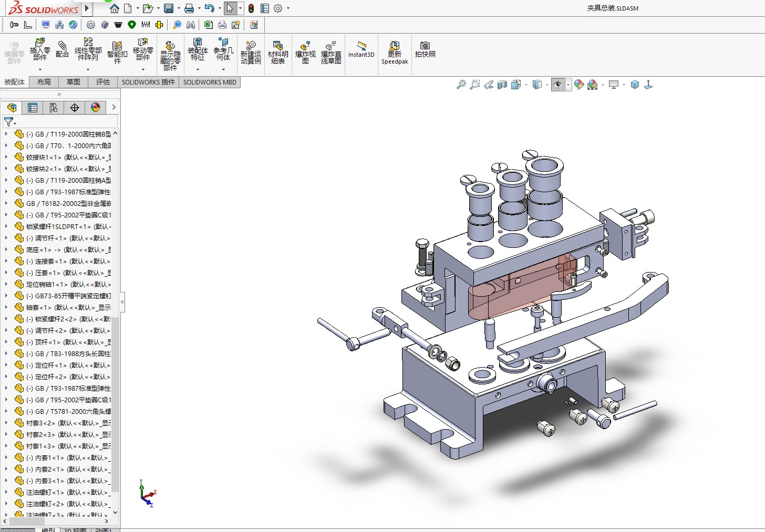Click the Edit Appearance color wheel icon
This screenshot has height=532, width=765.
(579, 85)
